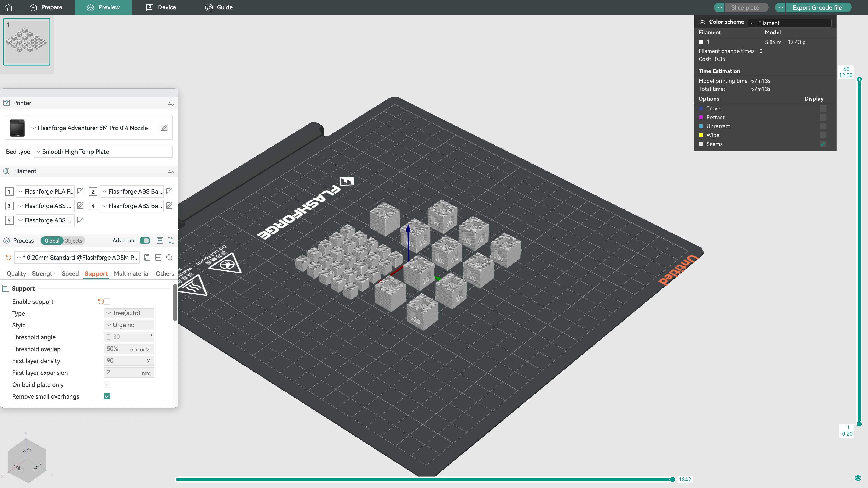Open the 0.20mm Standard process preset dropdown
Image resolution: width=868 pixels, height=488 pixels.
[77, 257]
